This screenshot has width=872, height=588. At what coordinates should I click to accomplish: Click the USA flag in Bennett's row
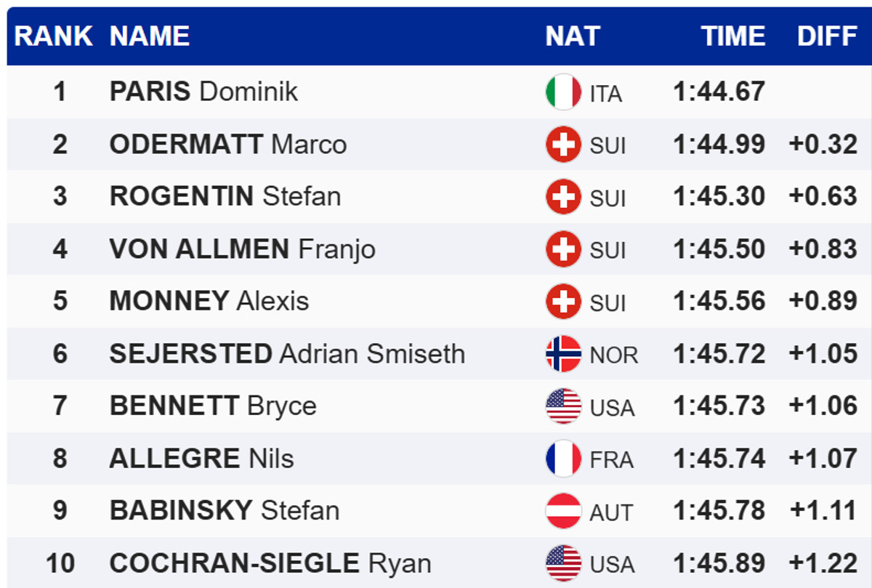563,406
